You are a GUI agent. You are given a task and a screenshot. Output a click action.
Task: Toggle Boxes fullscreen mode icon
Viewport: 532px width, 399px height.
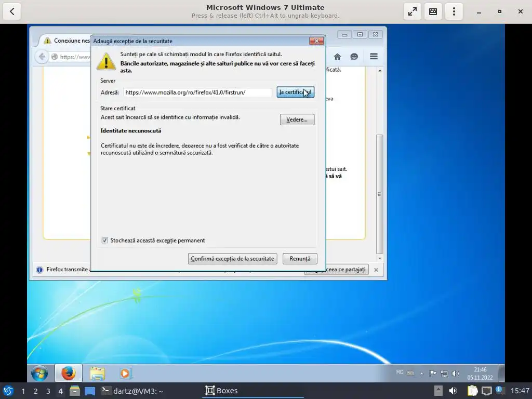coord(412,11)
